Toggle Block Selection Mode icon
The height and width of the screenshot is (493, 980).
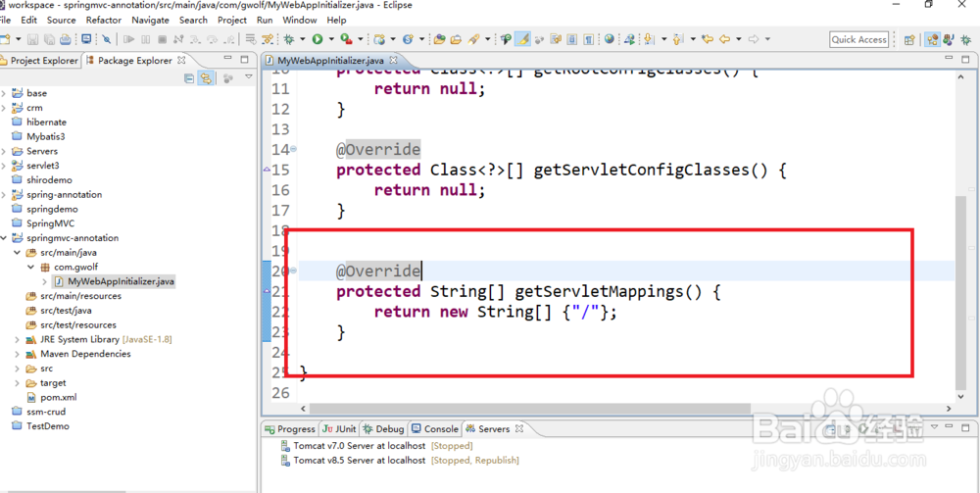(x=572, y=39)
